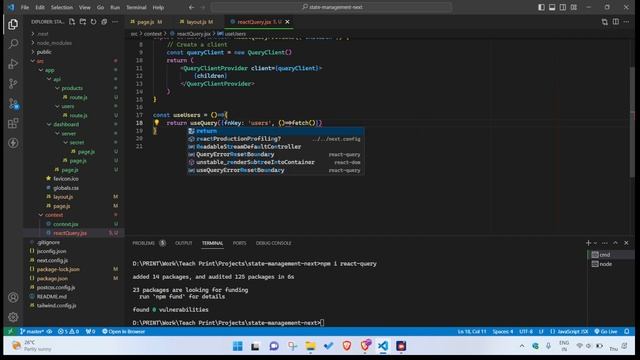Refresh the Explorer file tree
The height and width of the screenshot is (360, 640).
click(93, 22)
